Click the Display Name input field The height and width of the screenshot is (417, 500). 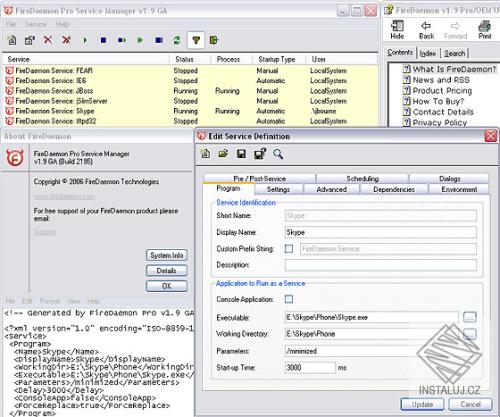[x=381, y=232]
